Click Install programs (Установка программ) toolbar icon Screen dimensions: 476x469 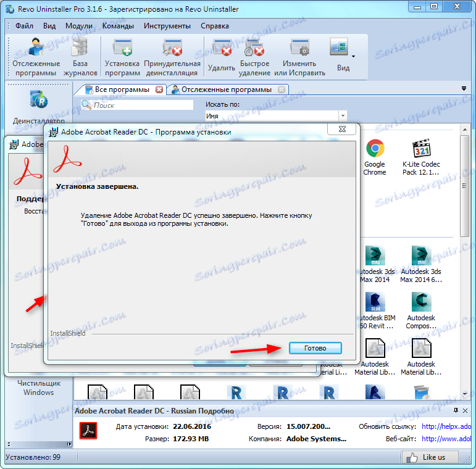[x=122, y=57]
